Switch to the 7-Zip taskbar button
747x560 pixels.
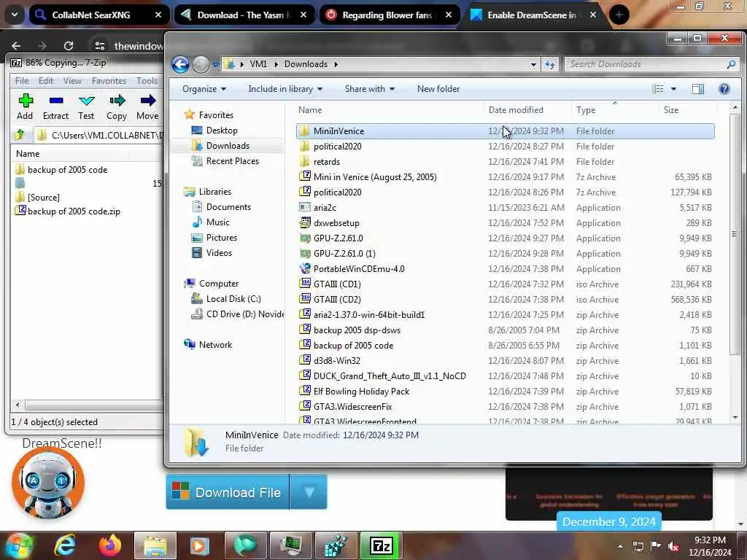(382, 545)
